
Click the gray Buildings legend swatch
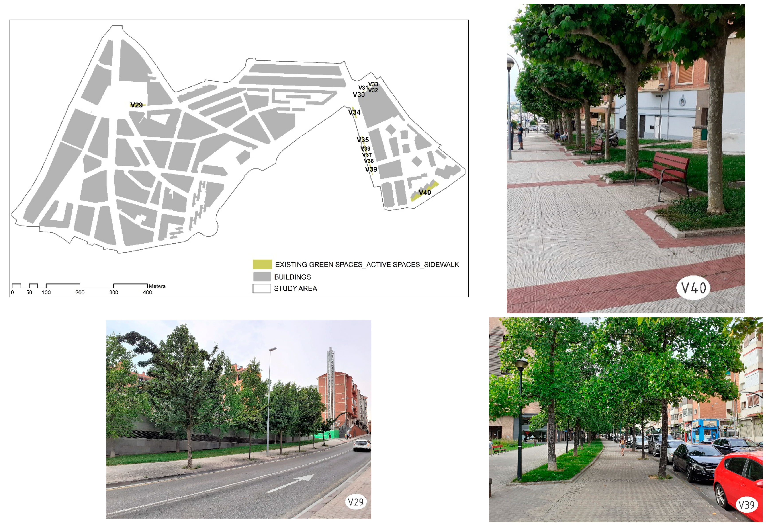pyautogui.click(x=262, y=277)
